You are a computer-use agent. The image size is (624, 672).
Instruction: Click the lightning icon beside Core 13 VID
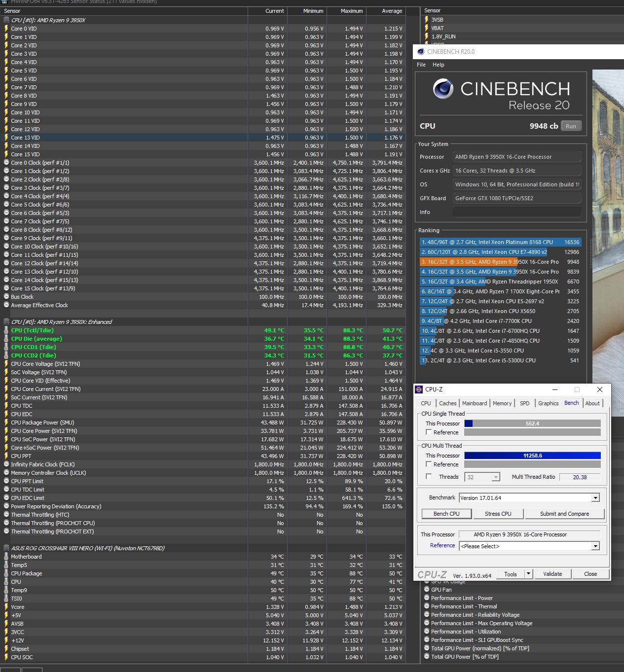tap(6, 138)
